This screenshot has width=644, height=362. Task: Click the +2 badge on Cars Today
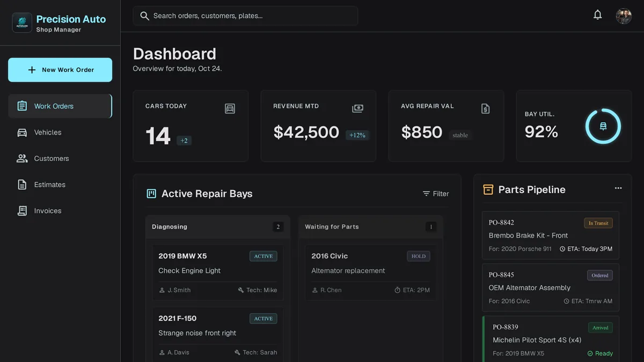coord(184,141)
